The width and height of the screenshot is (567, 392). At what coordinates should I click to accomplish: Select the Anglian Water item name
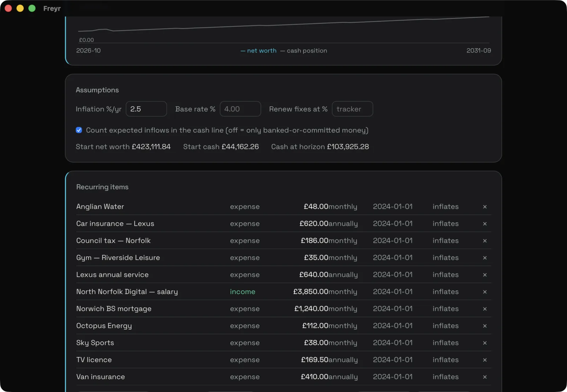(x=100, y=207)
